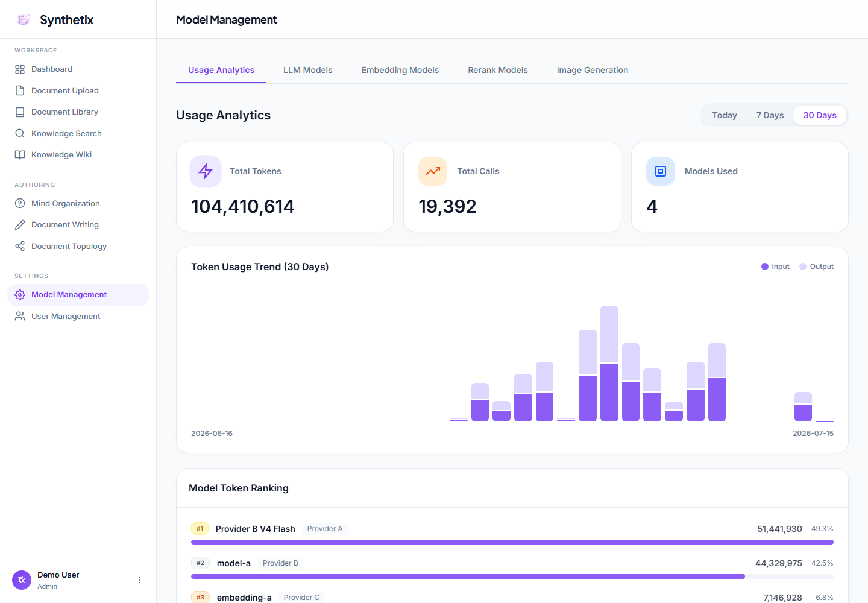Click the 7,146,928 token count

click(782, 598)
